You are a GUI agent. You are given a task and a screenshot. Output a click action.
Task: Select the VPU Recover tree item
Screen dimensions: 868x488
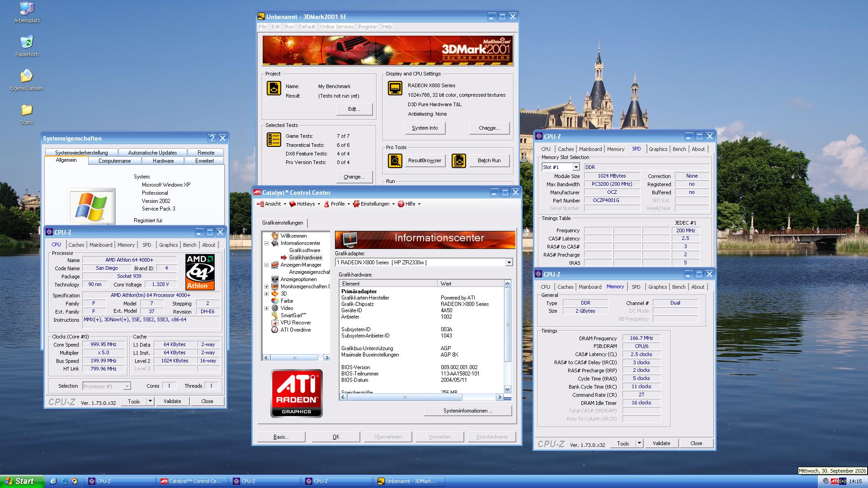(x=295, y=323)
